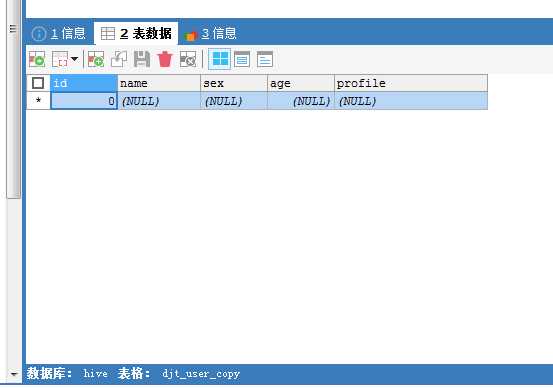The height and width of the screenshot is (388, 553).
Task: Click the cancel changes icon
Action: point(188,59)
